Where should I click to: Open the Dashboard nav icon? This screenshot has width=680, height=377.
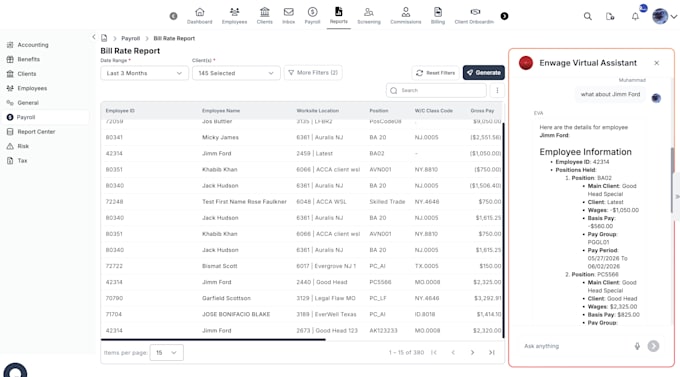pyautogui.click(x=199, y=16)
